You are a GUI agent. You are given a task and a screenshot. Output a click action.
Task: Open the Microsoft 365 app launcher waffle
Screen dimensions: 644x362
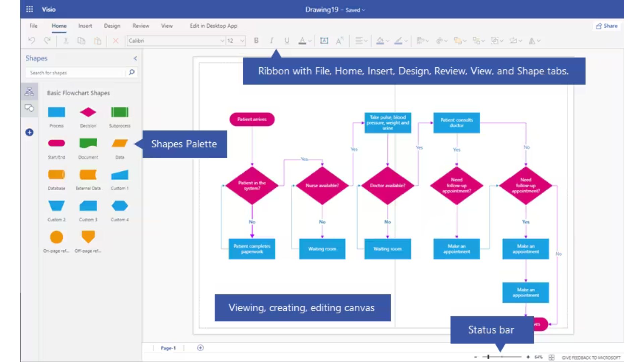pos(30,9)
